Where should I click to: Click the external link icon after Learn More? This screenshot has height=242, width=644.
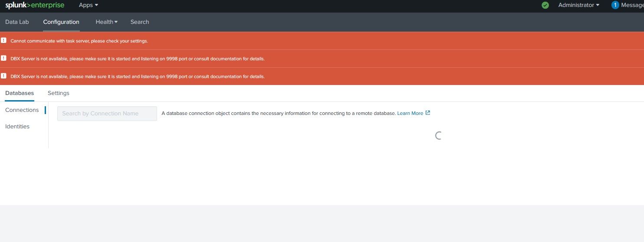pos(428,113)
